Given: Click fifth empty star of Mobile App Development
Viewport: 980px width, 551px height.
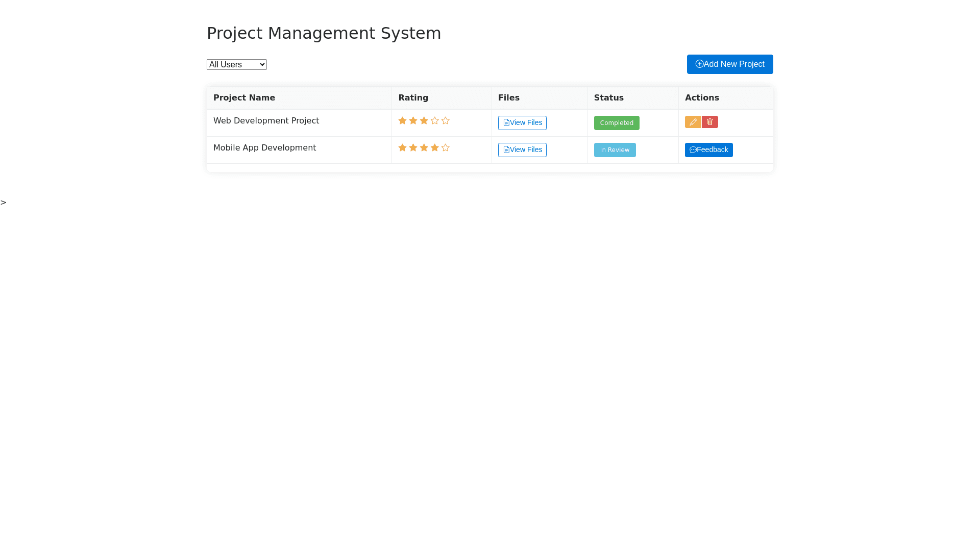Looking at the screenshot, I should pos(445,148).
